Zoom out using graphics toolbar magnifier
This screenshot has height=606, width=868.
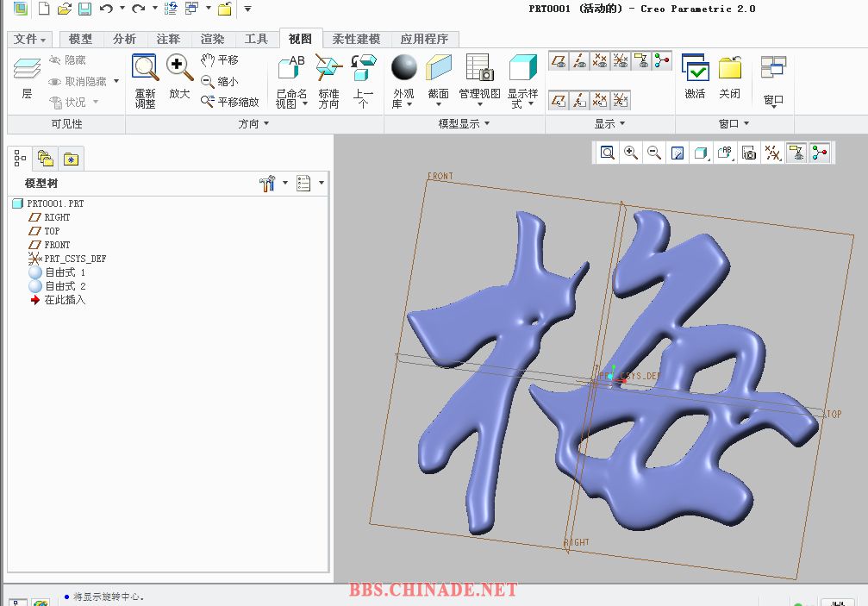pyautogui.click(x=653, y=153)
